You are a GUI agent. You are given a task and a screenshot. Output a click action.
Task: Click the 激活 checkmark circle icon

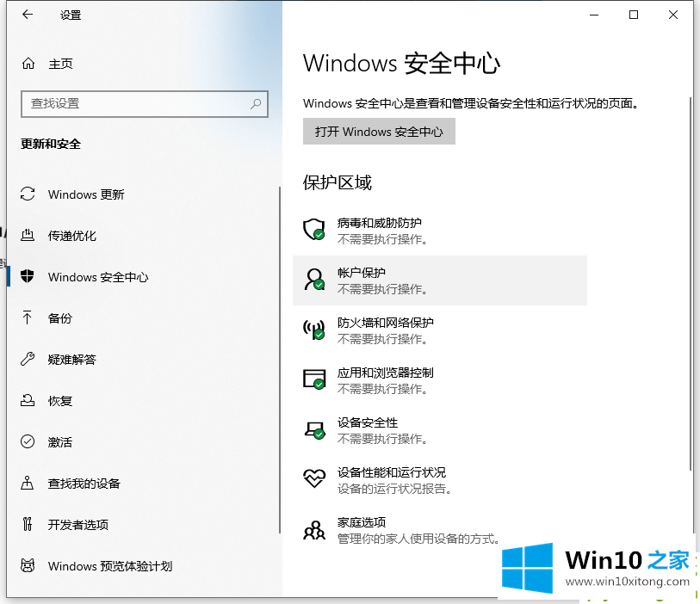click(x=28, y=441)
